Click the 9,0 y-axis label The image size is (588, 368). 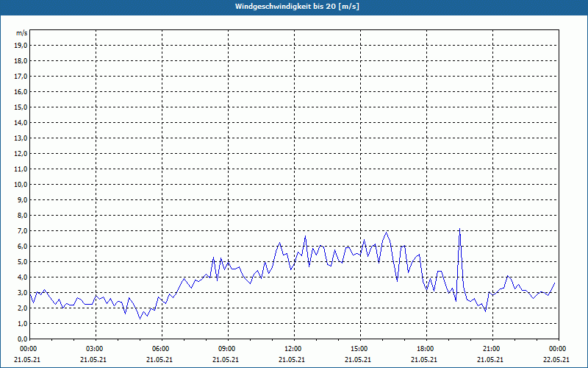tap(21, 199)
